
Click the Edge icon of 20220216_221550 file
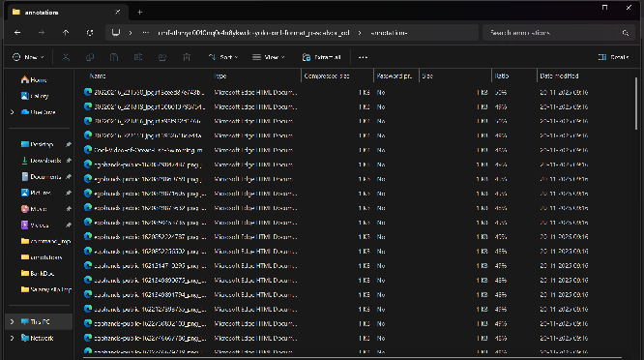coord(87,92)
